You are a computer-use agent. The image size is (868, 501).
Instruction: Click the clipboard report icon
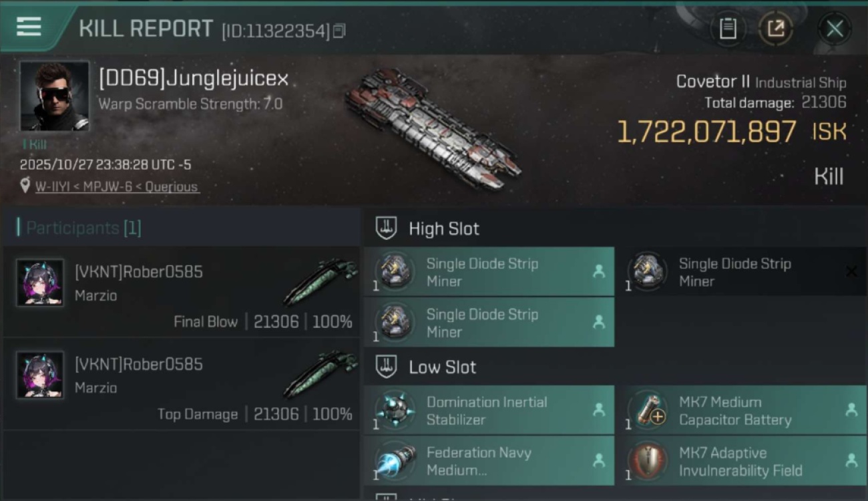(x=728, y=29)
